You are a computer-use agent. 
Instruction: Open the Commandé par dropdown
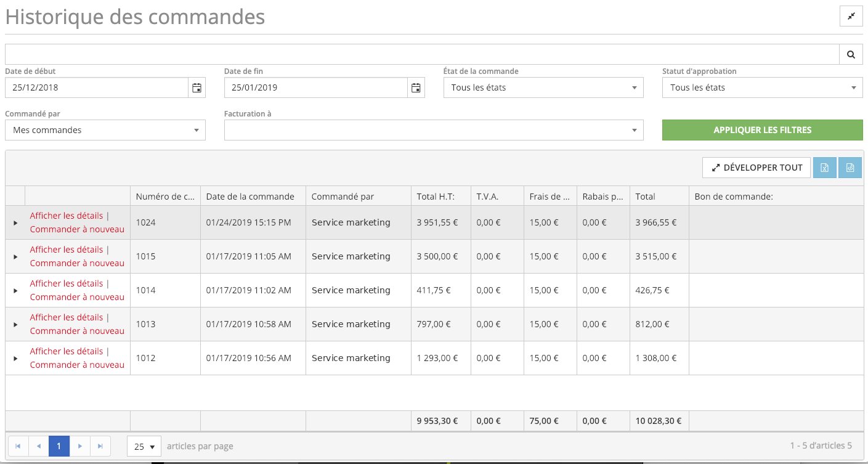(x=105, y=130)
